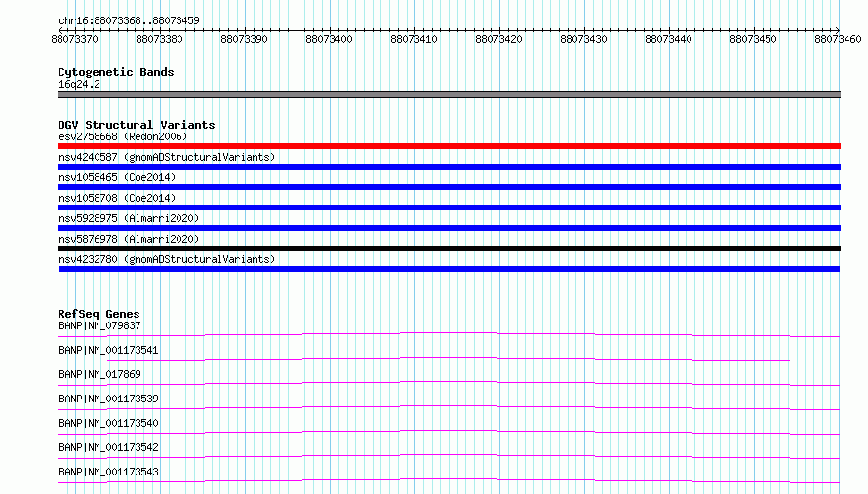Open variant nsv1058708 (Coe2014) label

point(117,198)
